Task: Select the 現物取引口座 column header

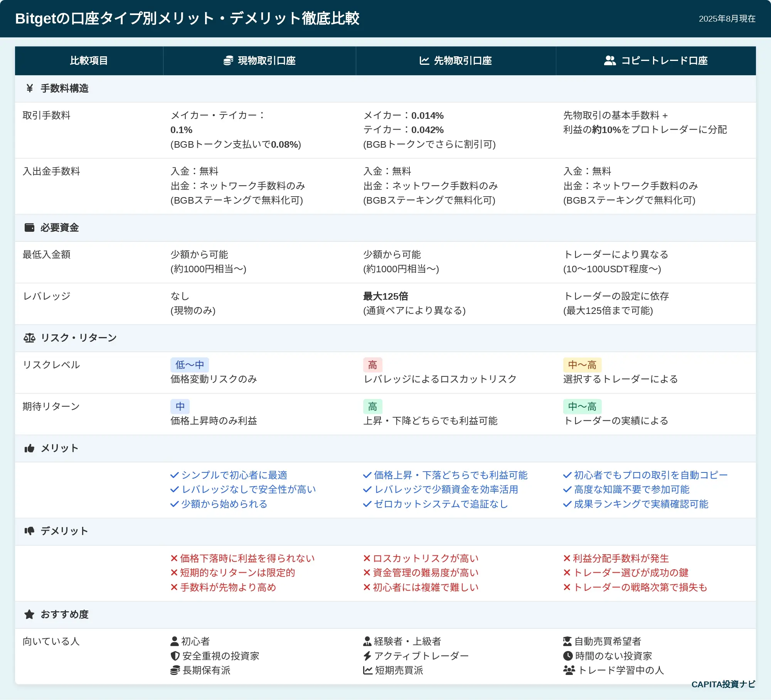Action: tap(259, 61)
